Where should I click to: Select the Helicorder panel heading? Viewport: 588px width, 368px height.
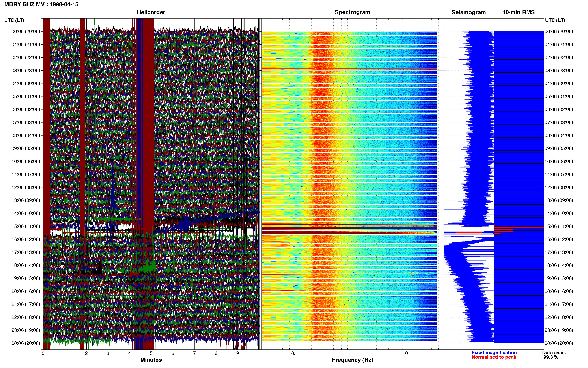pos(151,12)
